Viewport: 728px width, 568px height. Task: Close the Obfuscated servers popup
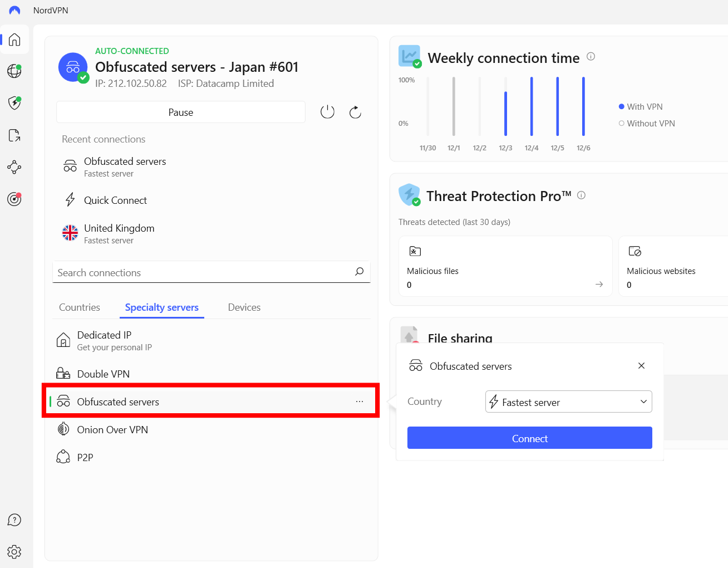(641, 366)
